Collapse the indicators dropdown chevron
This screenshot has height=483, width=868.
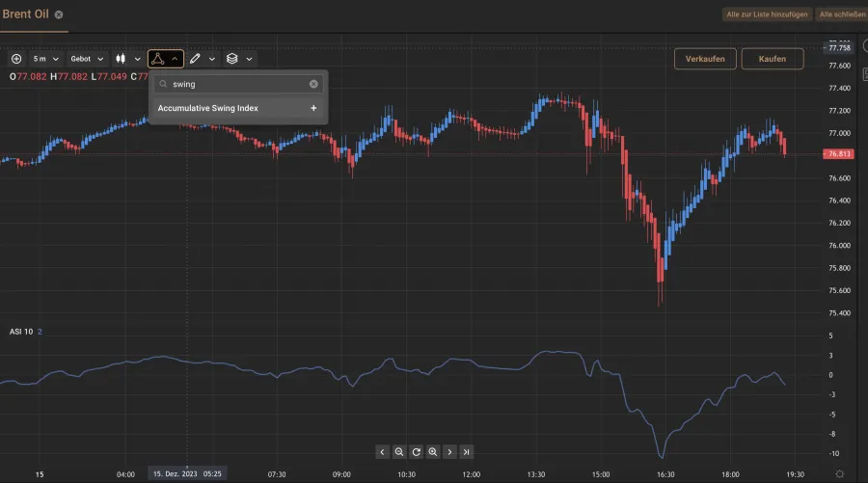(175, 59)
